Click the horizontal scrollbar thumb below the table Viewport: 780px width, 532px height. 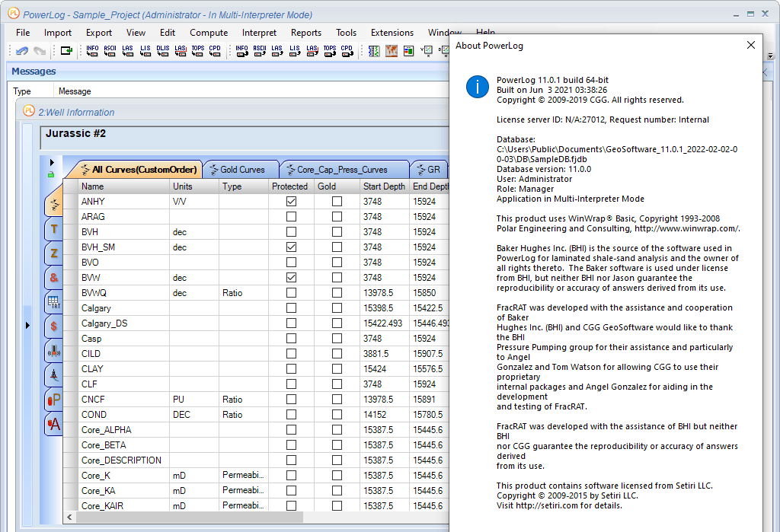190,518
